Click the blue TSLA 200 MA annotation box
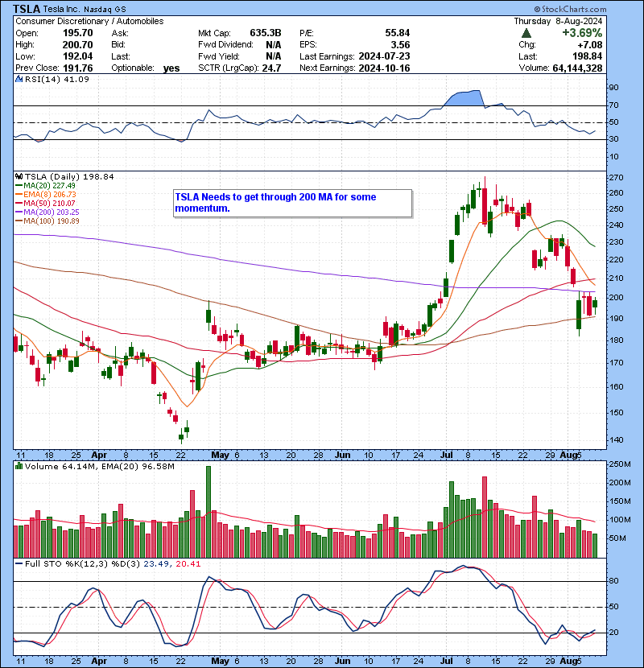 293,203
